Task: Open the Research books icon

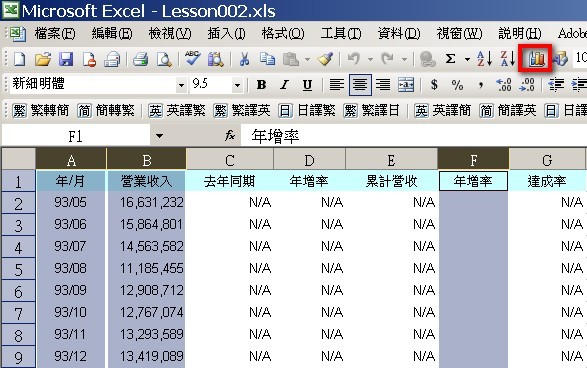Action: click(x=216, y=59)
